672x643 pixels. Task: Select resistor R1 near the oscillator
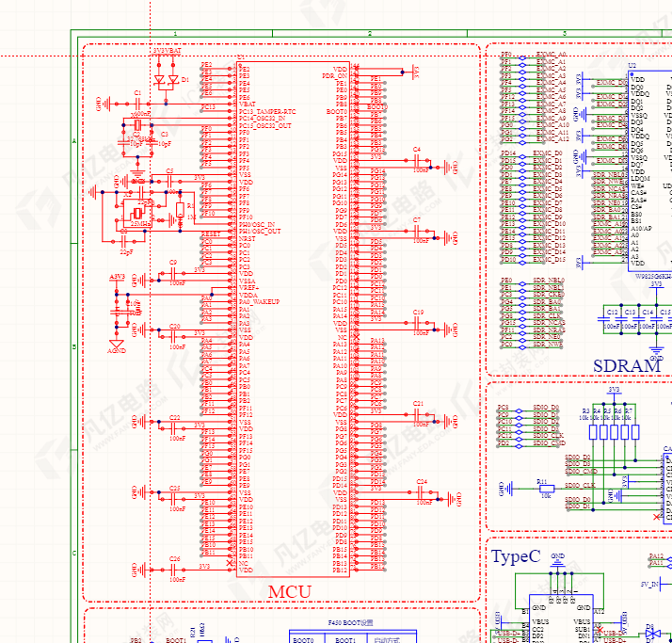tap(180, 210)
